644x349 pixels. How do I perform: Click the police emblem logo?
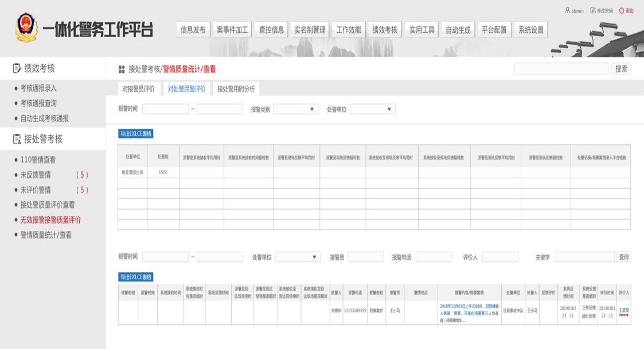(25, 28)
